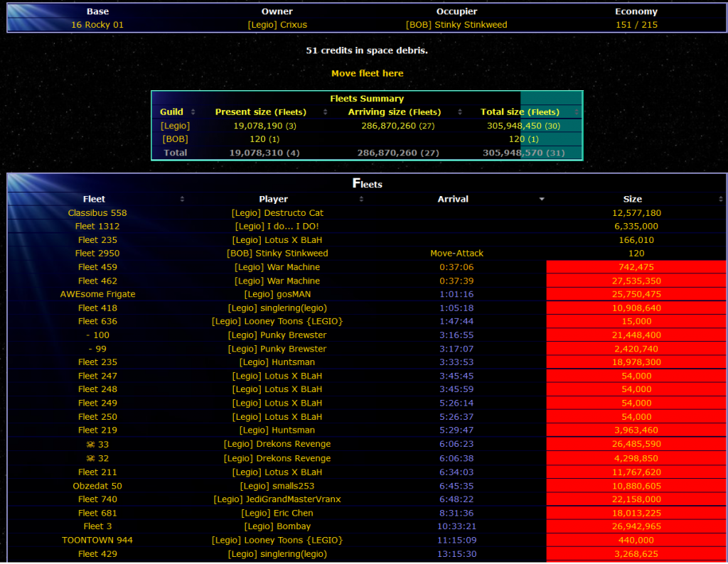Open TOONTOWN 944 fleet
Image resolution: width=728 pixels, height=564 pixels.
[x=97, y=541]
